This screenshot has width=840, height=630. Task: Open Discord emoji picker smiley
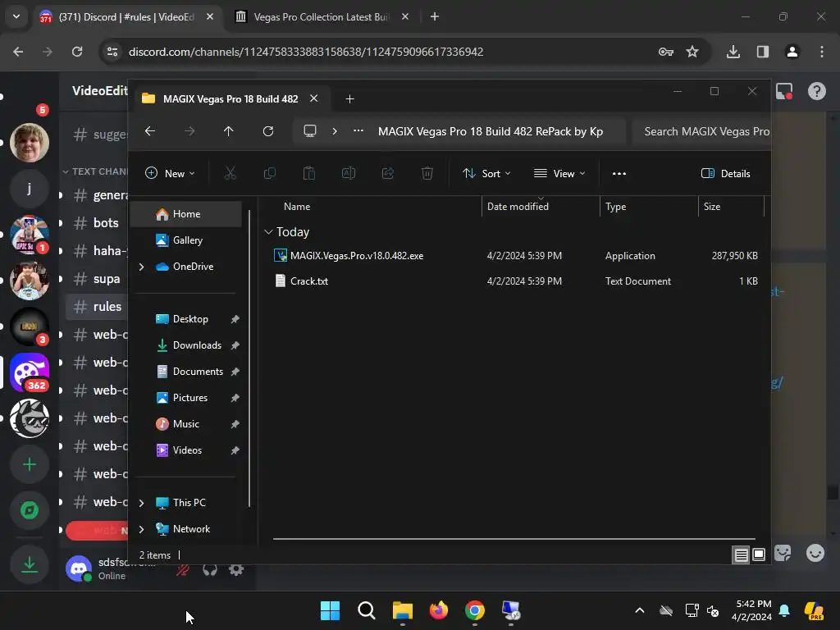tap(815, 553)
